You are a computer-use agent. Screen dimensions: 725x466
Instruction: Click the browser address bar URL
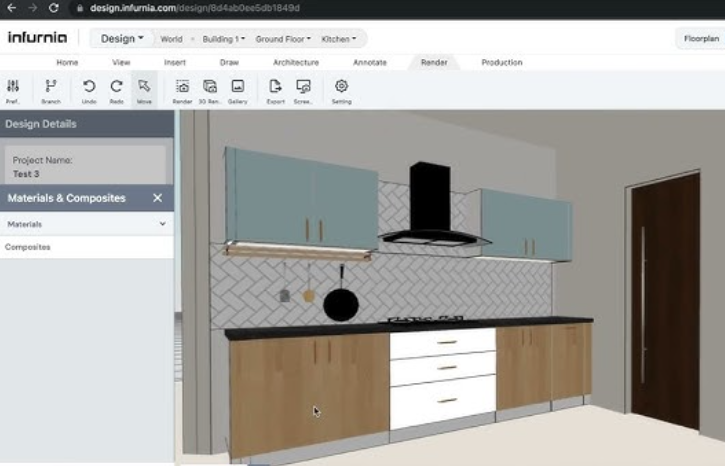click(x=195, y=8)
